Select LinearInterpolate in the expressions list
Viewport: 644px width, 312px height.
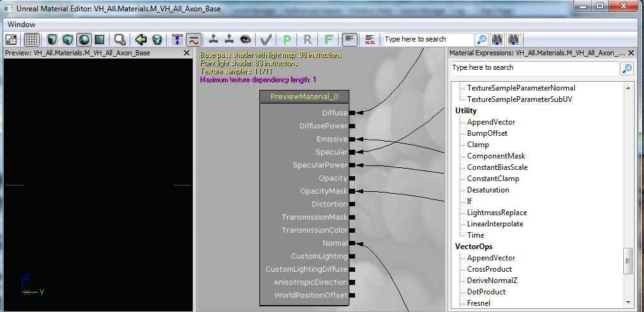click(495, 224)
